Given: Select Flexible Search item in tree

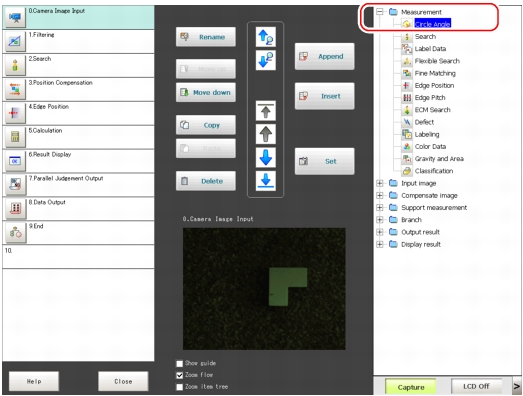Looking at the screenshot, I should [437, 61].
